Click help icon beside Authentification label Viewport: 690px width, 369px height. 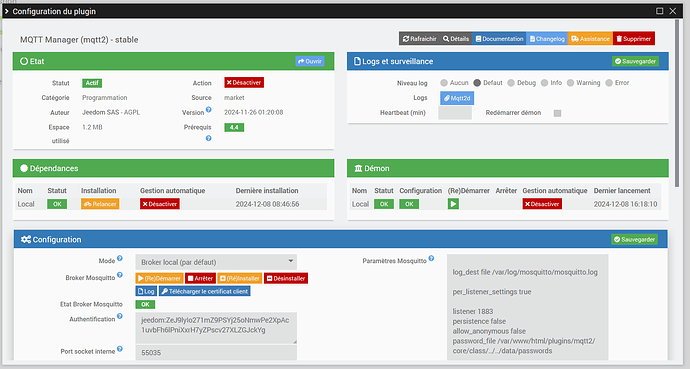click(x=120, y=316)
